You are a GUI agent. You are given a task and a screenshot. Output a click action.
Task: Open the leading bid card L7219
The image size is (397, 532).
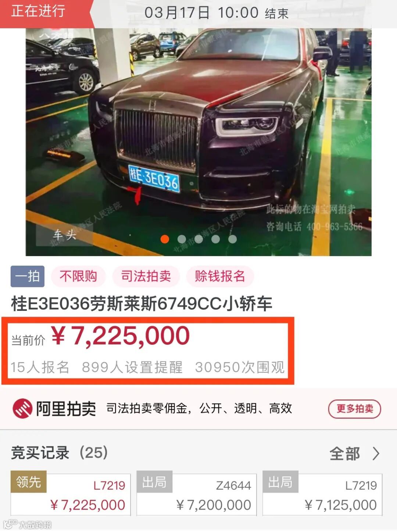click(71, 494)
